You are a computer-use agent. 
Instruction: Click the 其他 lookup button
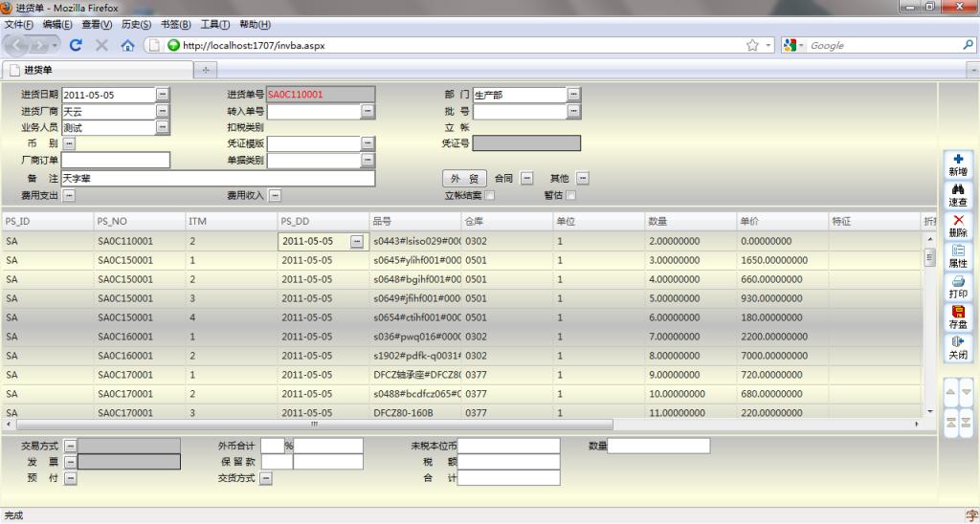tap(583, 178)
